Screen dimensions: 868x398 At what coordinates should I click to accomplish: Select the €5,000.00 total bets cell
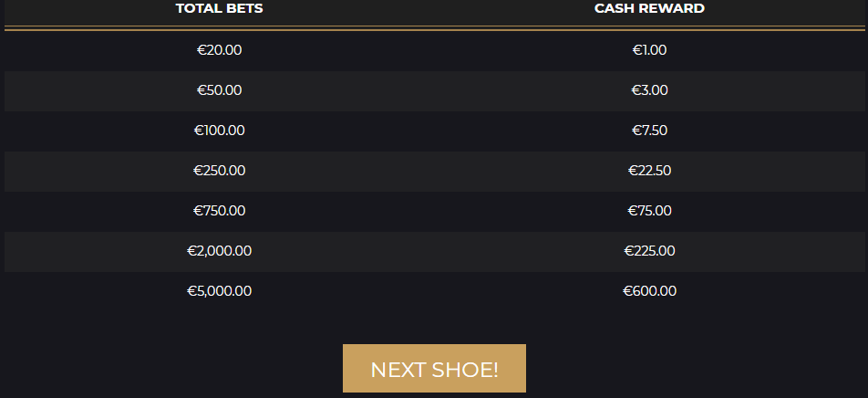219,291
